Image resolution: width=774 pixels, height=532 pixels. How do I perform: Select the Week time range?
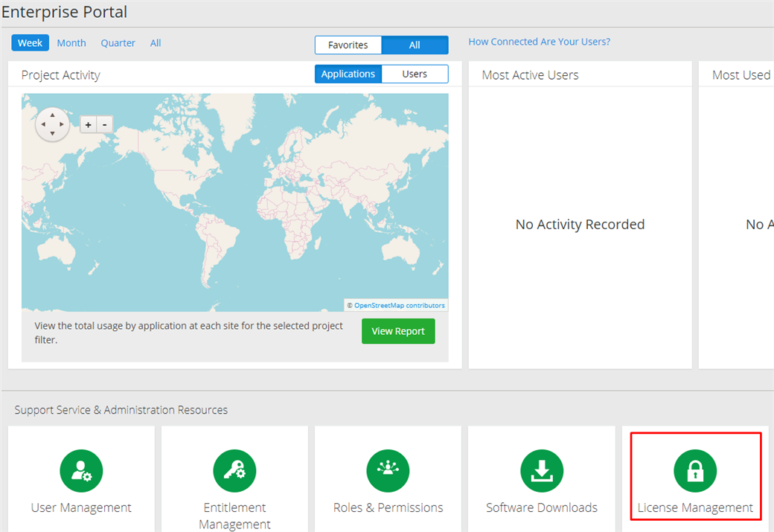(x=30, y=43)
